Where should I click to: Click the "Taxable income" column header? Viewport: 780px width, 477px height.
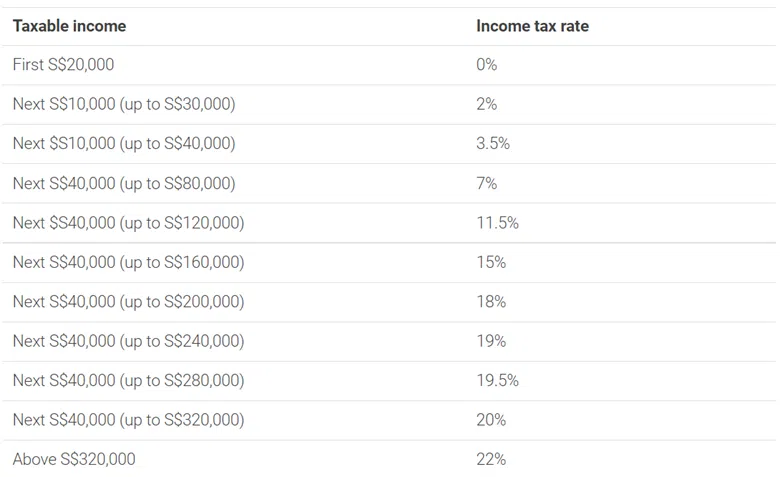point(69,26)
